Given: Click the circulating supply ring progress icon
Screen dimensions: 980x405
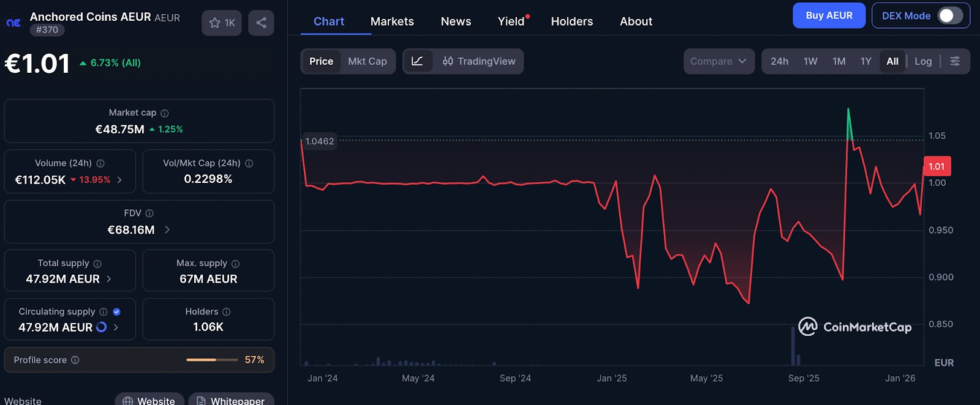Looking at the screenshot, I should [x=102, y=327].
